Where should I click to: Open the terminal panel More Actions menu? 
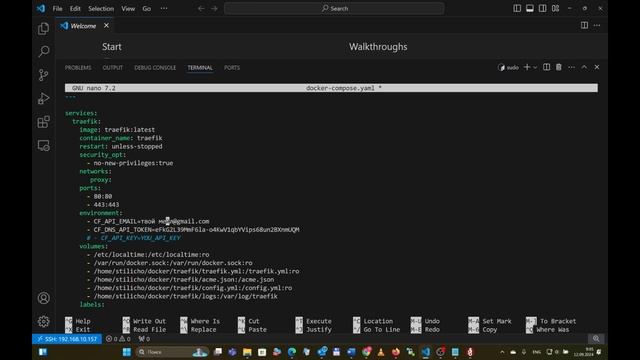click(571, 67)
